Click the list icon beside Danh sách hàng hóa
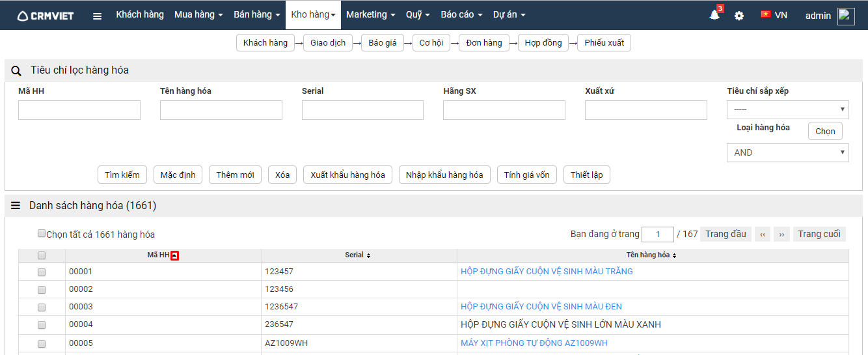The height and width of the screenshot is (355, 868). tap(16, 206)
